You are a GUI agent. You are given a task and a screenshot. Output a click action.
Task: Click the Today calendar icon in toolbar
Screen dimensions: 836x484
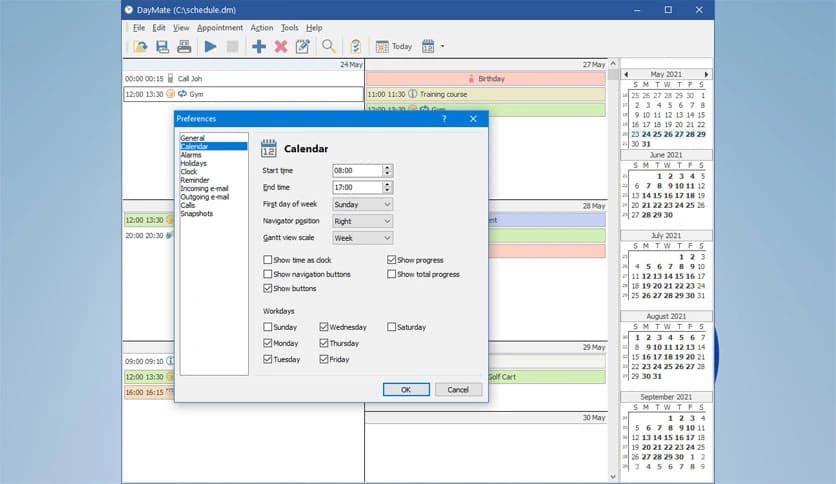tap(382, 47)
